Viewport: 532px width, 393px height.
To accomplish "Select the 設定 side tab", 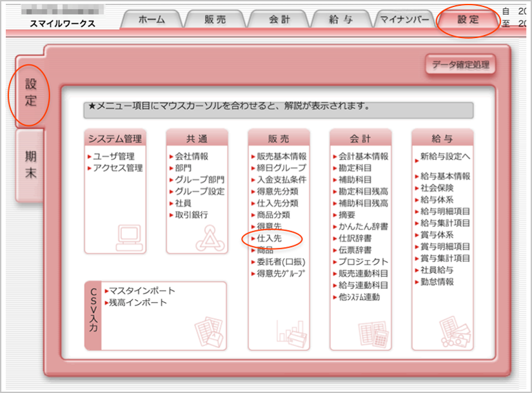I will [30, 92].
